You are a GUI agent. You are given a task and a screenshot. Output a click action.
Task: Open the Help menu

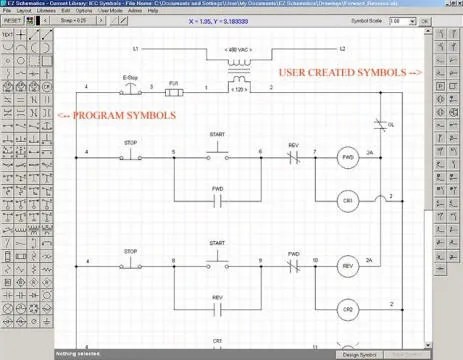pos(153,11)
